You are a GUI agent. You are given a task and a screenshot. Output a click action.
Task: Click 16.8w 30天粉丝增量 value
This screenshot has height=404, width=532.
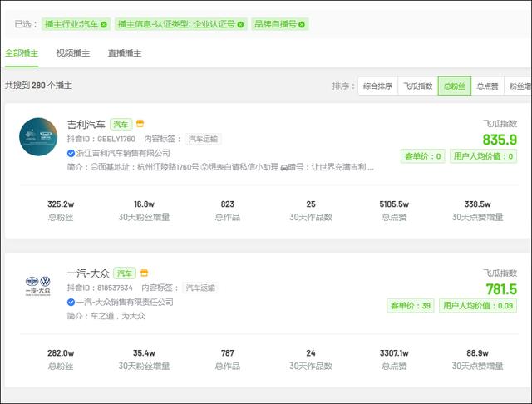(144, 204)
